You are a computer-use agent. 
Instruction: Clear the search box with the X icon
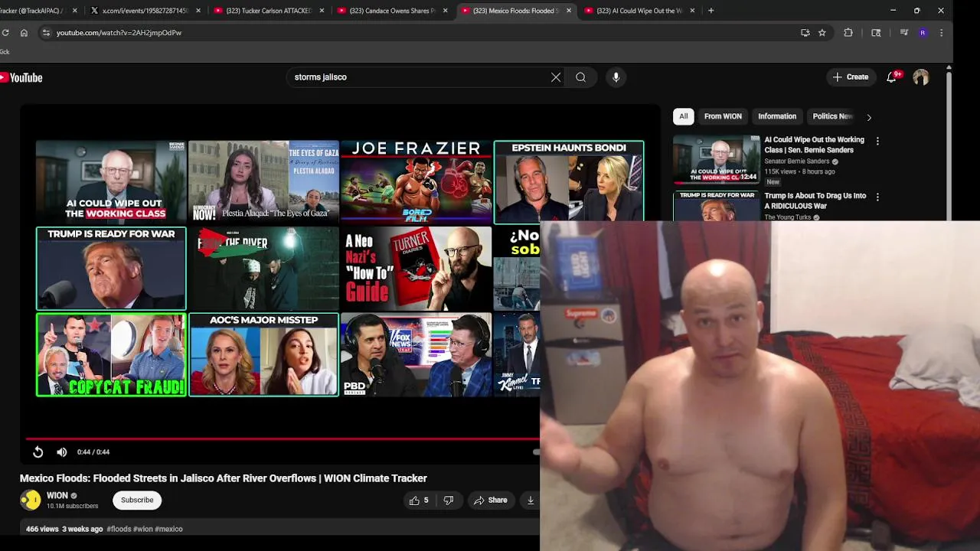pyautogui.click(x=556, y=77)
